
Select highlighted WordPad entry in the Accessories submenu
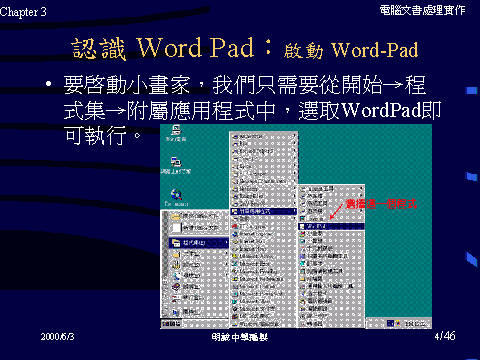[x=331, y=226]
